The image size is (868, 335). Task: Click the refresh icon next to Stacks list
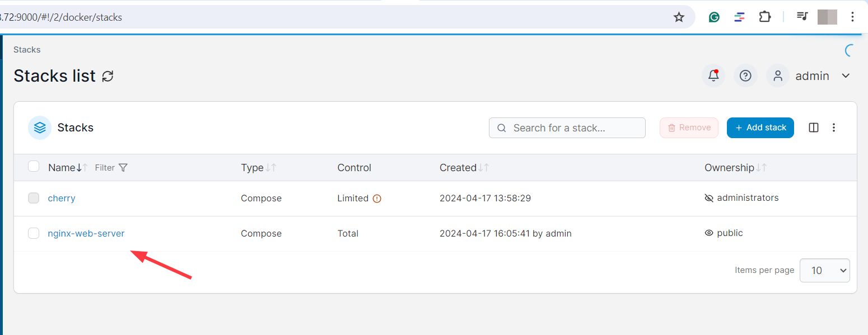point(108,76)
